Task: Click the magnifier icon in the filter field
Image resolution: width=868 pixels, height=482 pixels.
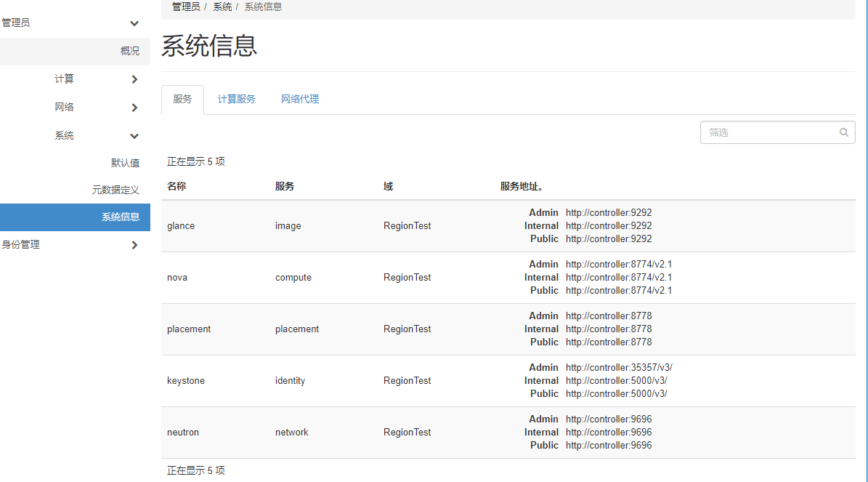Action: coord(843,132)
